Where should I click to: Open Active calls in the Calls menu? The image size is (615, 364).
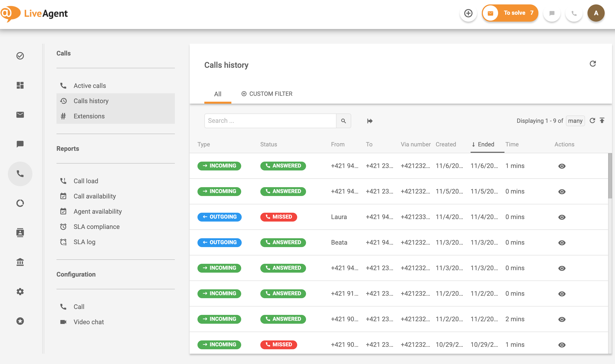[x=90, y=86]
